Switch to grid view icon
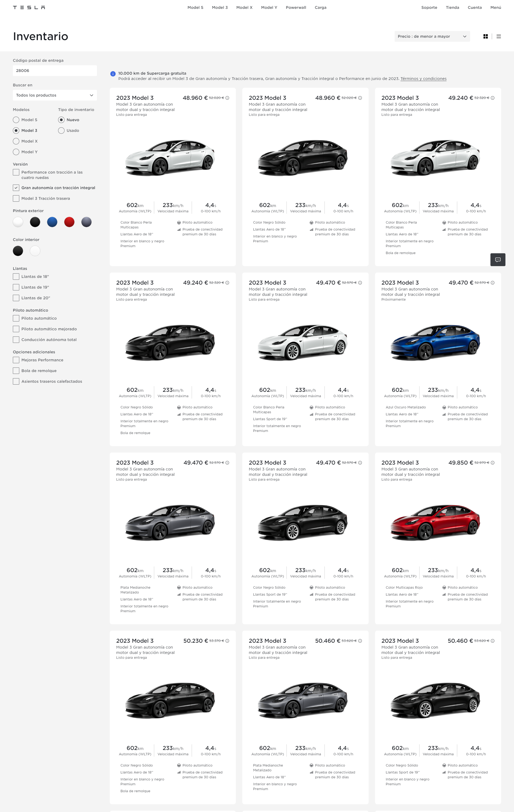This screenshot has width=514, height=812. coord(485,36)
